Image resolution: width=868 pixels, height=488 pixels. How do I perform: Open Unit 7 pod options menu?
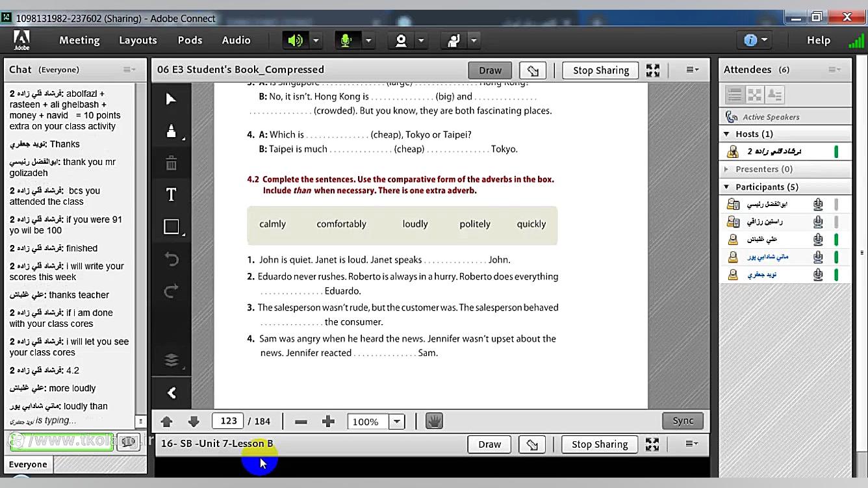pos(692,444)
